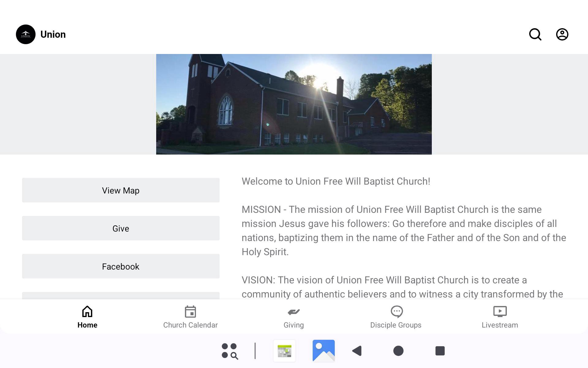Tap the church building banner photo
Image resolution: width=588 pixels, height=368 pixels.
tap(294, 104)
